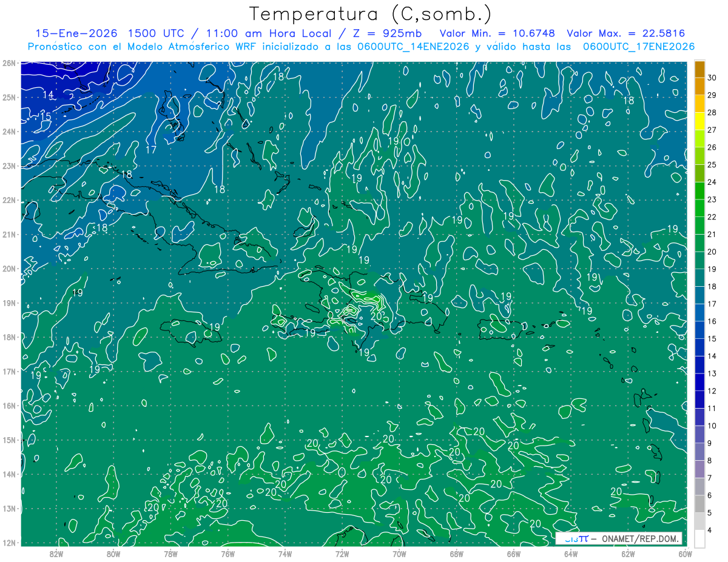728x562 pixels.
Task: Click the 13N latitude axis label
Action: pyautogui.click(x=9, y=508)
